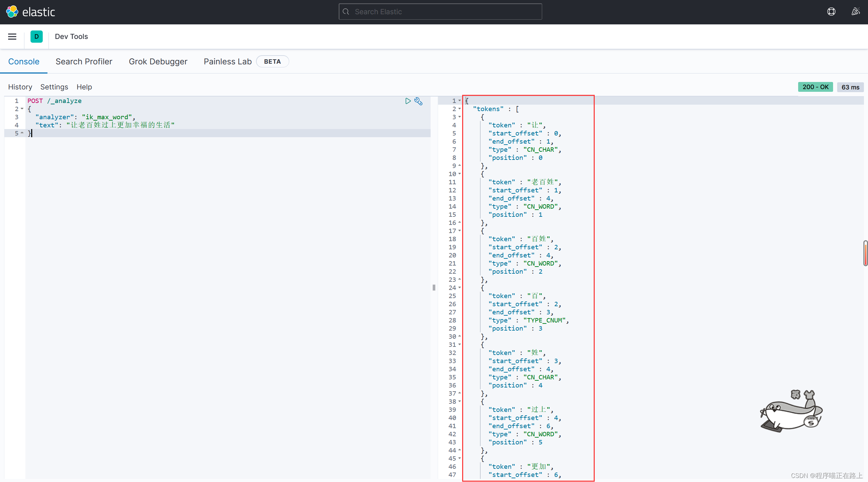Open the newsfeed celebration icon
868x482 pixels.
pyautogui.click(x=855, y=12)
